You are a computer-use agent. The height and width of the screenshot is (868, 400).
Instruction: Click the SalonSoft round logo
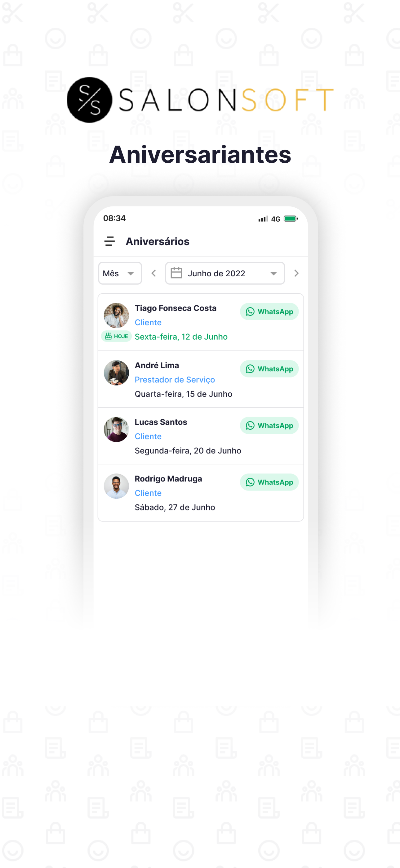89,100
